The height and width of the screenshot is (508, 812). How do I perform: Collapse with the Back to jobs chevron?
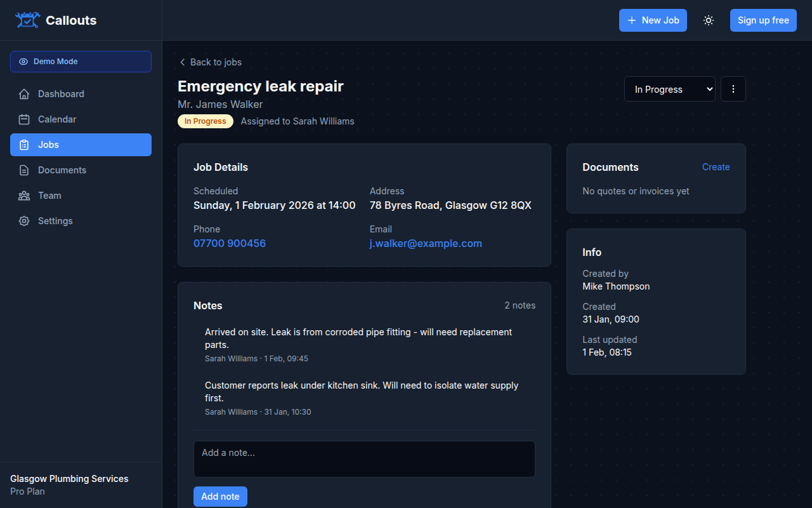tap(182, 62)
